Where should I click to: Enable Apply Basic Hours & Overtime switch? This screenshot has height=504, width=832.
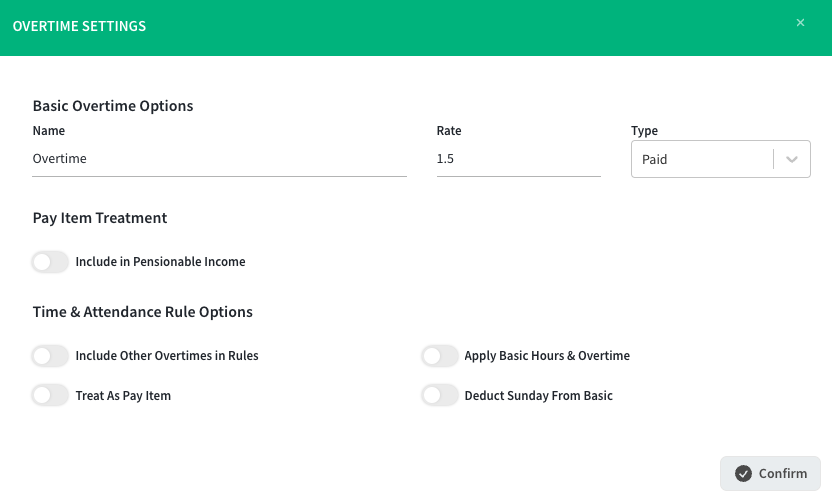pyautogui.click(x=439, y=355)
